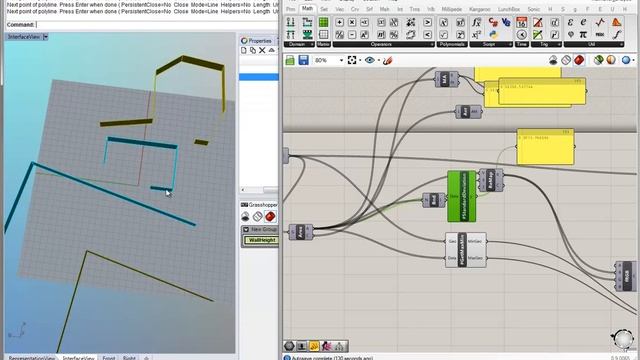Select the Area component on canvas
This screenshot has height=360, width=640.
click(x=301, y=232)
